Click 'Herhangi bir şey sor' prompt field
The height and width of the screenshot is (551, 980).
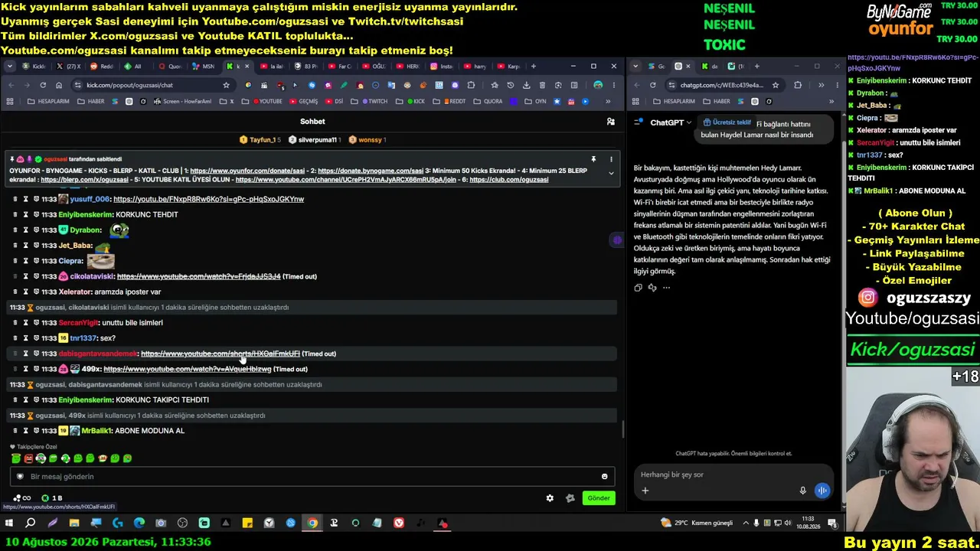[733, 474]
